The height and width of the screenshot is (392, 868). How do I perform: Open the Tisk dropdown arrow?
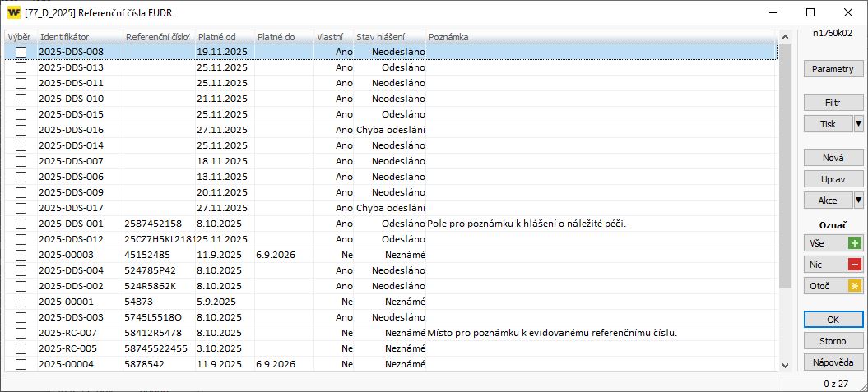pyautogui.click(x=858, y=124)
